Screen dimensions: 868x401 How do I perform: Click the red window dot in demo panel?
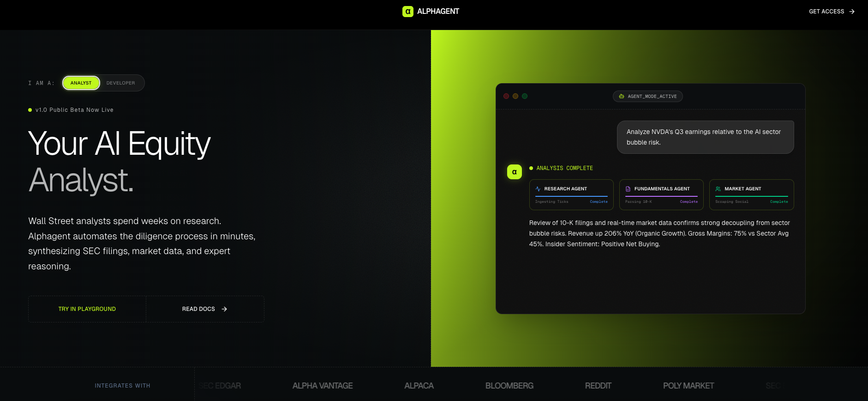[x=506, y=96]
